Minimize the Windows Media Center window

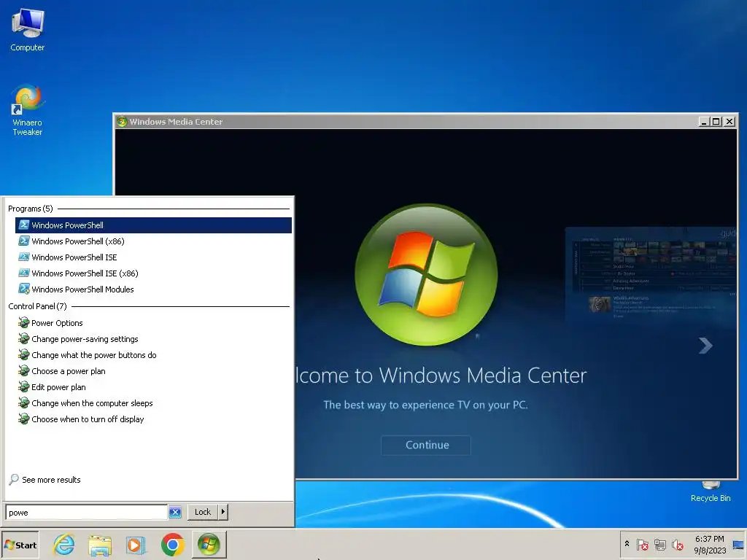tap(704, 122)
